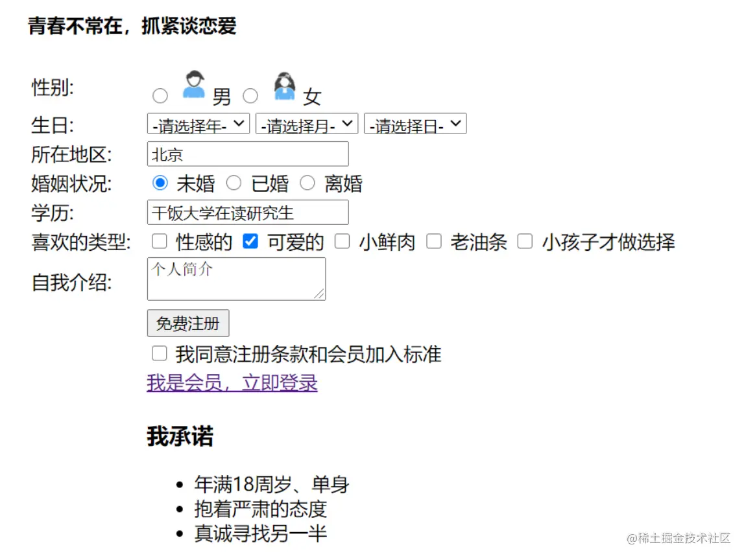Select the 男 (male) radio button
This screenshot has height=560, width=746.
pyautogui.click(x=160, y=96)
